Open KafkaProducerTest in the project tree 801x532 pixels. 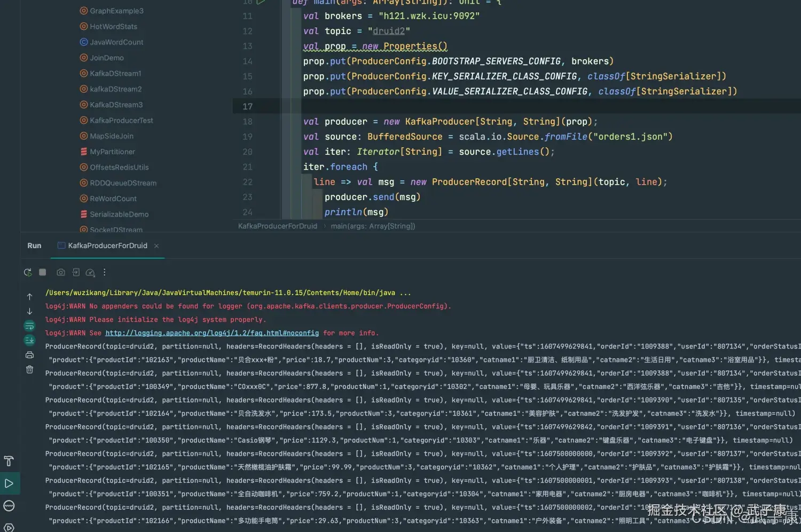click(121, 121)
